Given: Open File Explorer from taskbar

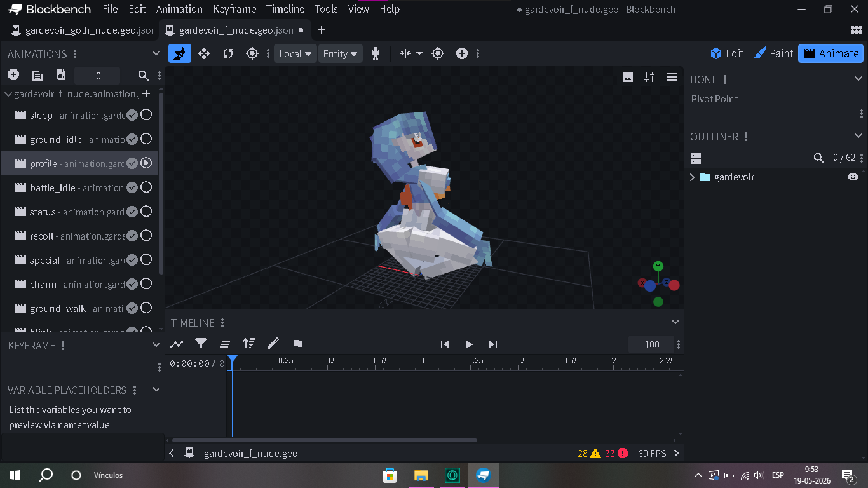Looking at the screenshot, I should (421, 475).
